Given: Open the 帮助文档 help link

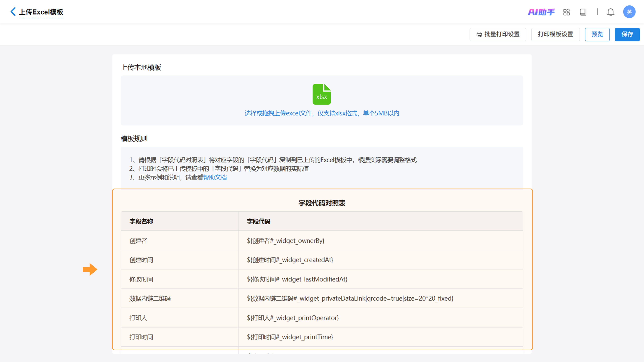Looking at the screenshot, I should point(215,177).
